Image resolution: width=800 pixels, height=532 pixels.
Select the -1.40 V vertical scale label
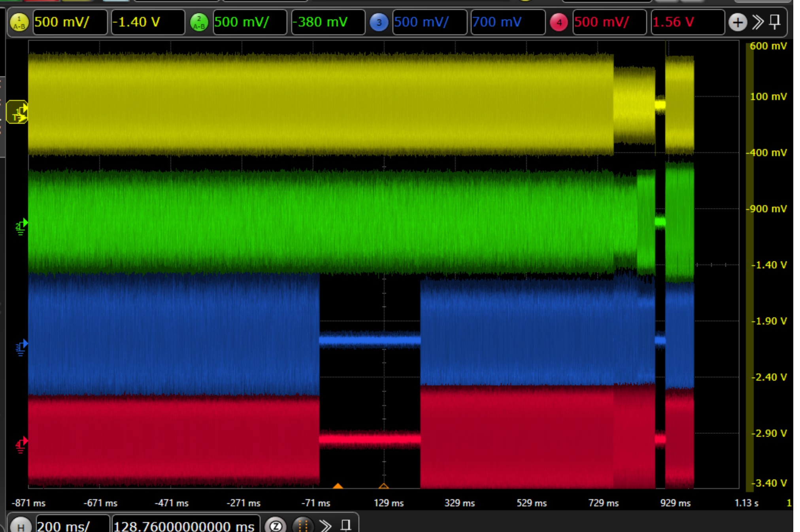click(x=768, y=265)
